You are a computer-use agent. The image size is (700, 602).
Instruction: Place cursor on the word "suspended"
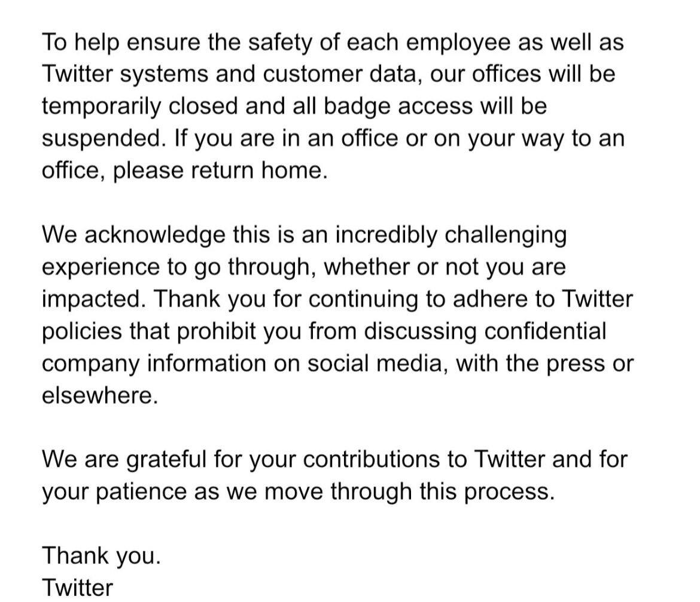(102, 139)
